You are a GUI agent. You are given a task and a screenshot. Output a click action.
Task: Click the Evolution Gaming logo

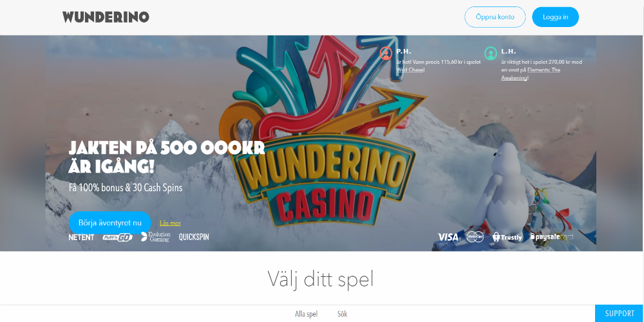[x=156, y=237]
